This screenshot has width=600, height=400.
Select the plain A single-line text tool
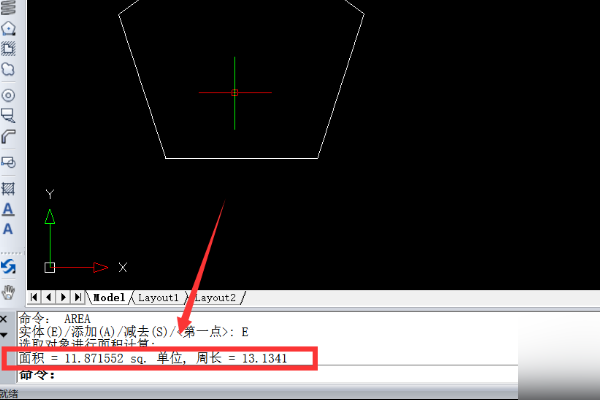(8, 229)
